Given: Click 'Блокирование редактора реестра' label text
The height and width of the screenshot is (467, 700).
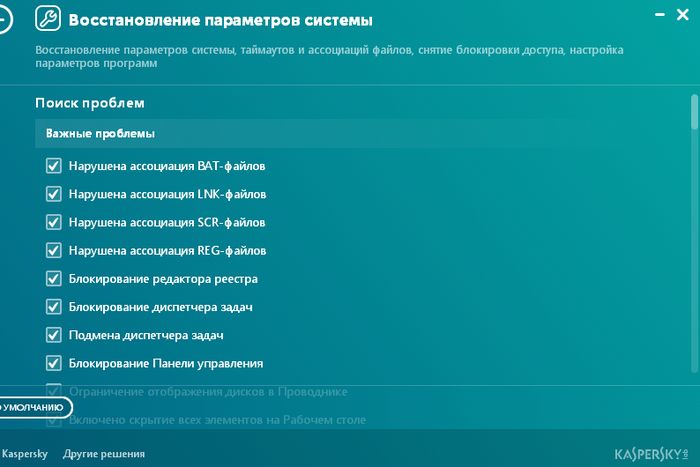Looking at the screenshot, I should point(163,279).
